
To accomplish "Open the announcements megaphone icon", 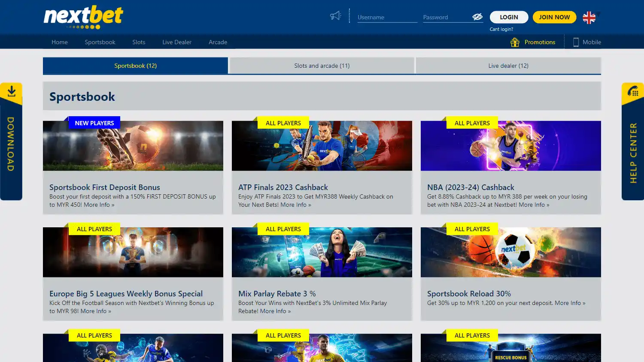I will (335, 16).
